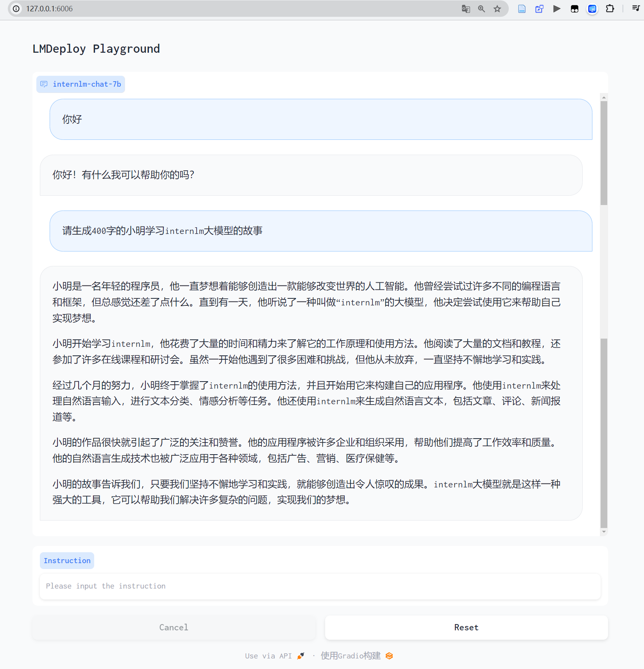Click the LMDeploy Playground heading
The width and height of the screenshot is (644, 669).
point(96,49)
